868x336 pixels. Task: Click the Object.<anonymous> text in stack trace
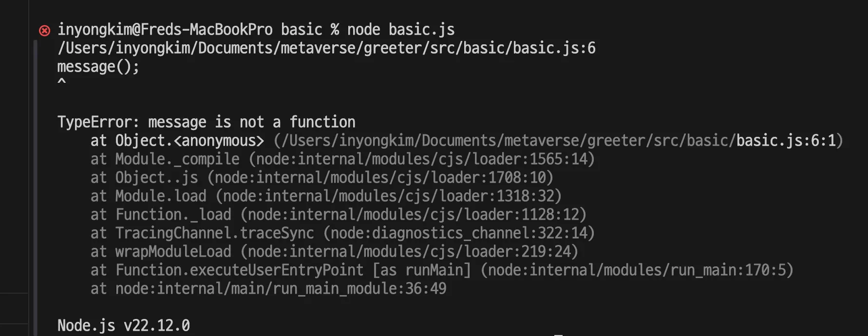point(189,141)
